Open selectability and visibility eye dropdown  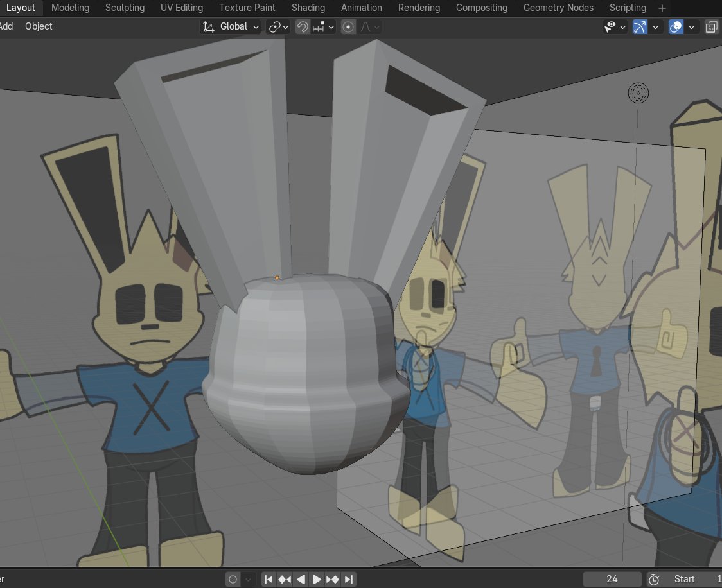coord(615,27)
